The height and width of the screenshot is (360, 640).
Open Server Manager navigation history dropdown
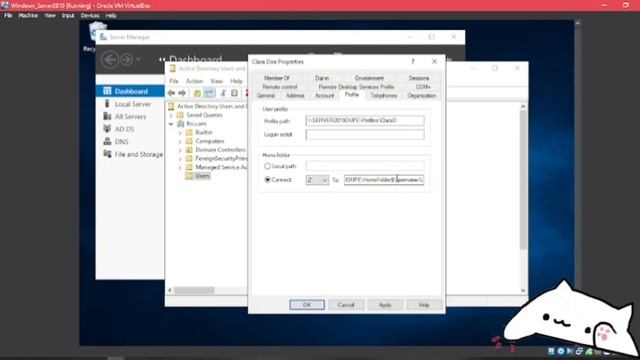pyautogui.click(x=138, y=60)
